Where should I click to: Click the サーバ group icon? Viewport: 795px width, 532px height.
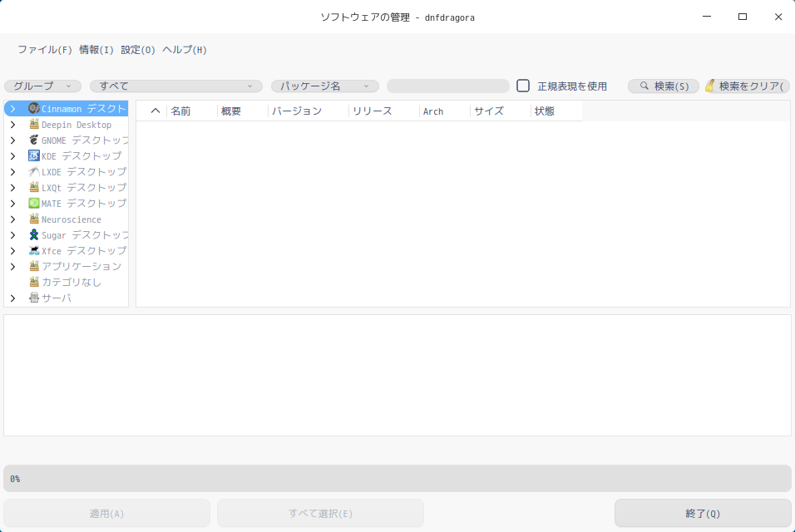click(x=34, y=298)
